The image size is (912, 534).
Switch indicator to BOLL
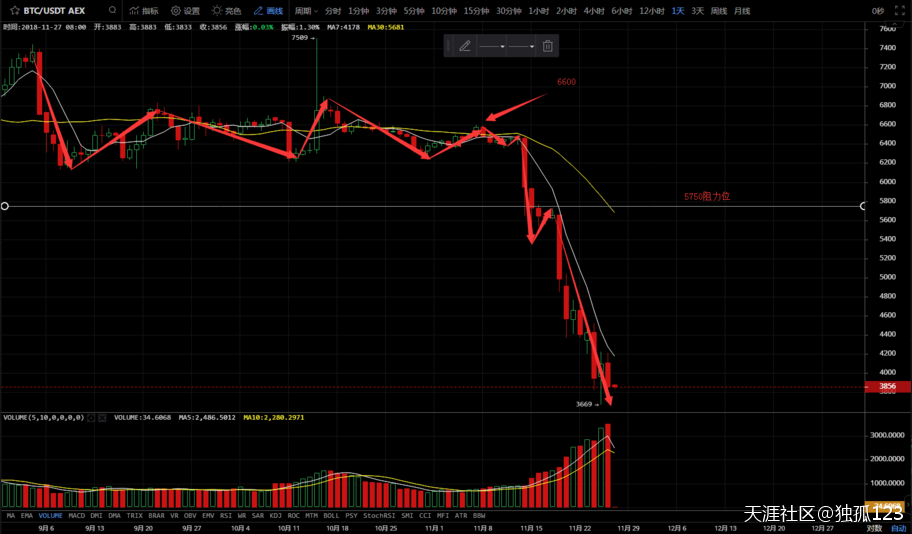pos(331,515)
